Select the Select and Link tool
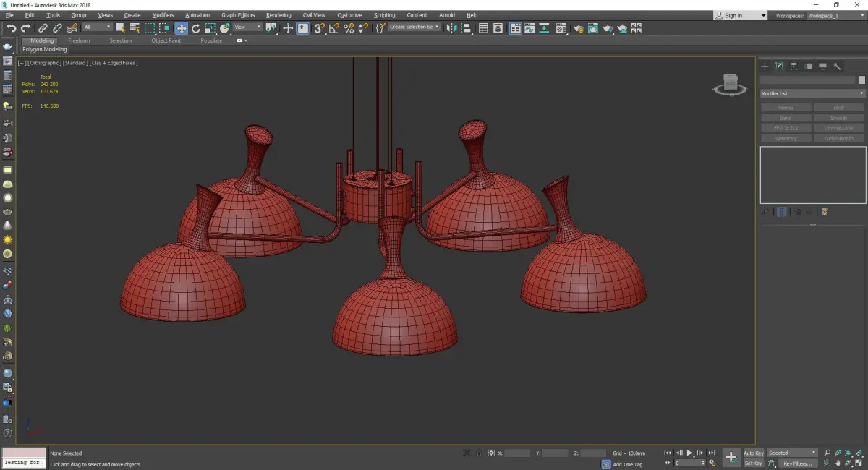 (x=43, y=28)
